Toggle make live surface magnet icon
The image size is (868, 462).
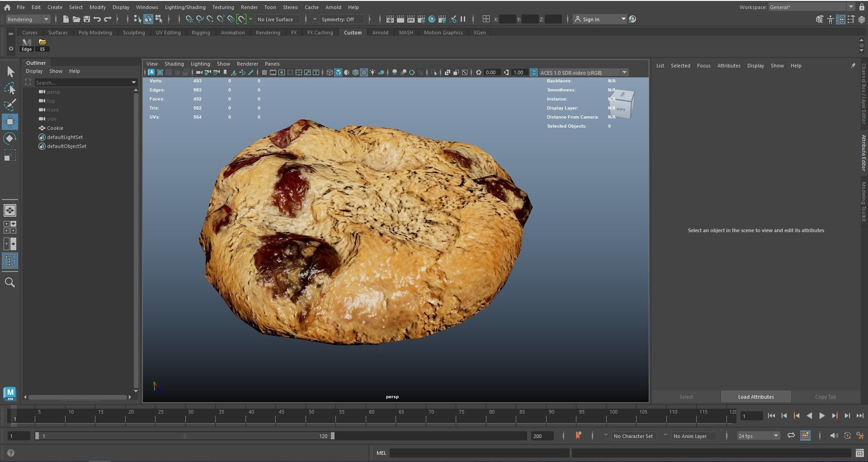pyautogui.click(x=241, y=19)
